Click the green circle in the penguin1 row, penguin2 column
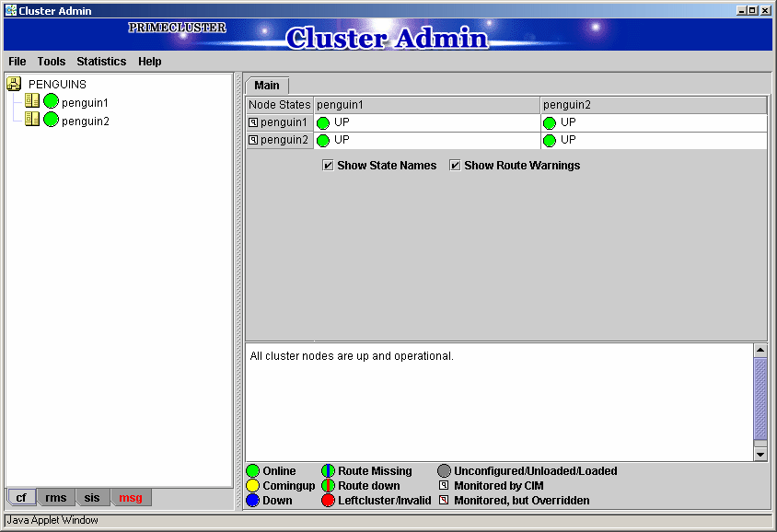Screen dimensions: 777x532 550,122
